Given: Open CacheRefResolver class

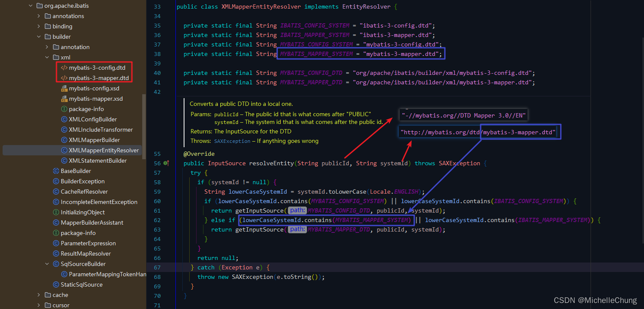Looking at the screenshot, I should (84, 192).
